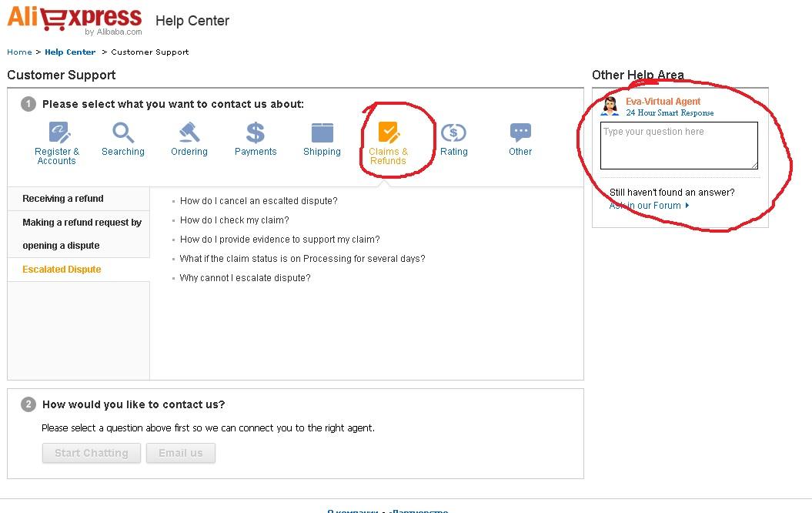Click the 'Customer Support' breadcrumb text

(x=149, y=52)
